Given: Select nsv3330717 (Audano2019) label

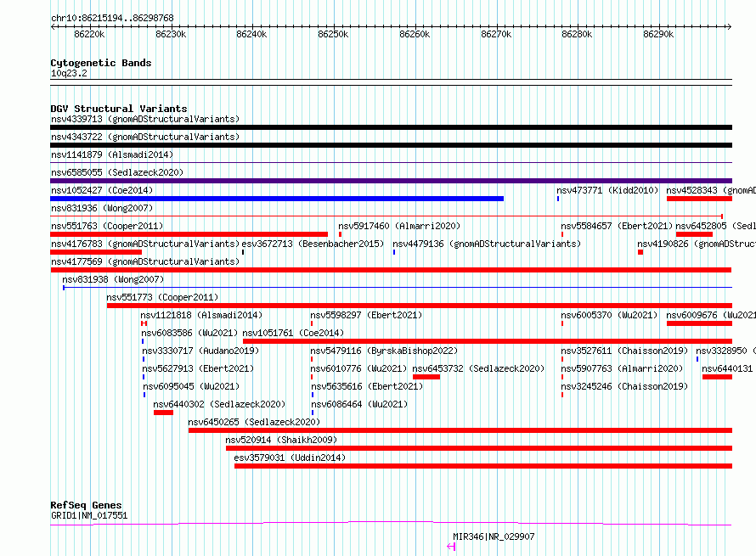Looking at the screenshot, I should click(200, 351).
